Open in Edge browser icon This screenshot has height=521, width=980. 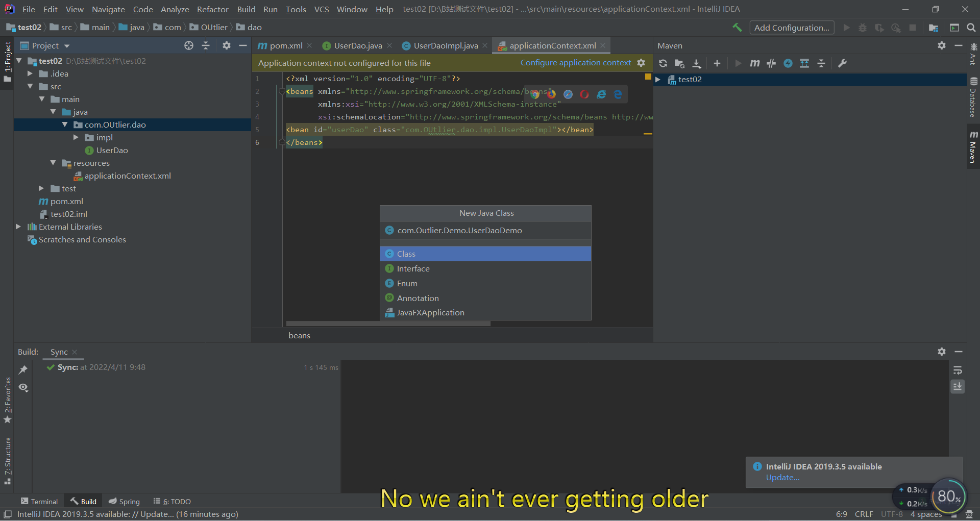[x=618, y=94]
